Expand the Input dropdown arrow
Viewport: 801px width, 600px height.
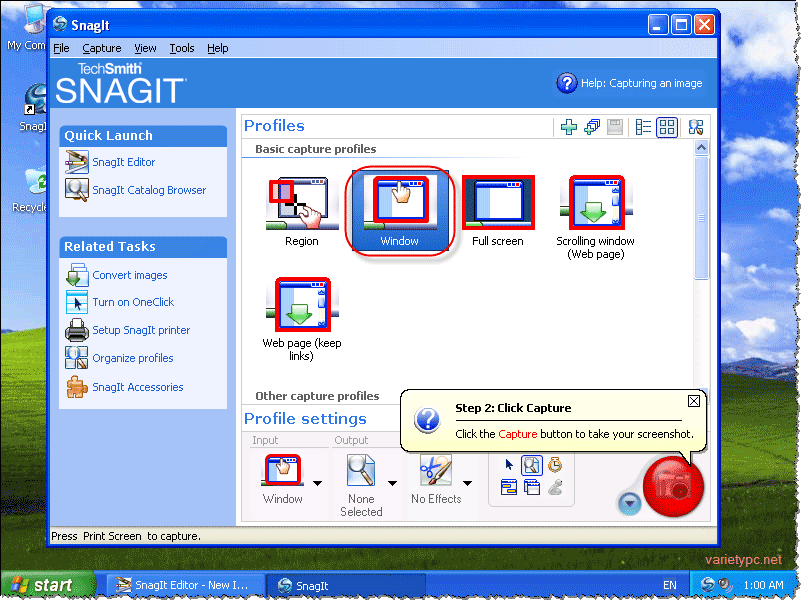click(x=317, y=483)
